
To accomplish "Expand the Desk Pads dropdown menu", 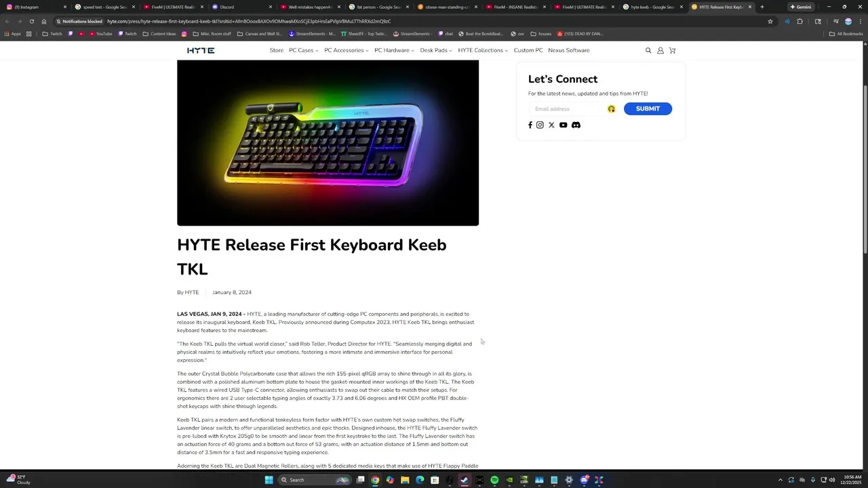I will coord(435,50).
